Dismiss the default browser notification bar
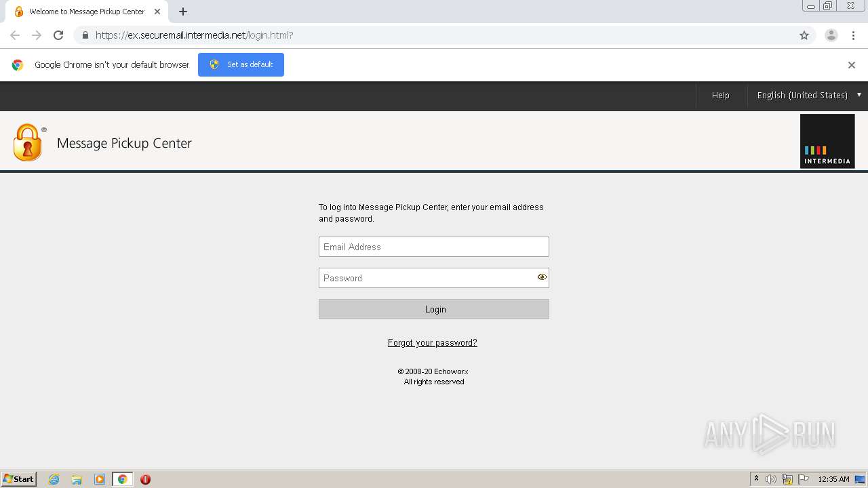The width and height of the screenshot is (868, 488). [852, 65]
